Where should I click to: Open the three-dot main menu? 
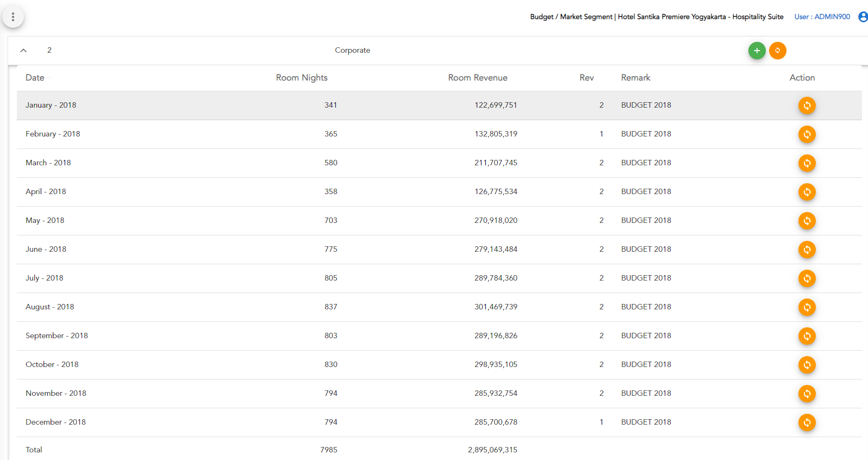coord(13,17)
